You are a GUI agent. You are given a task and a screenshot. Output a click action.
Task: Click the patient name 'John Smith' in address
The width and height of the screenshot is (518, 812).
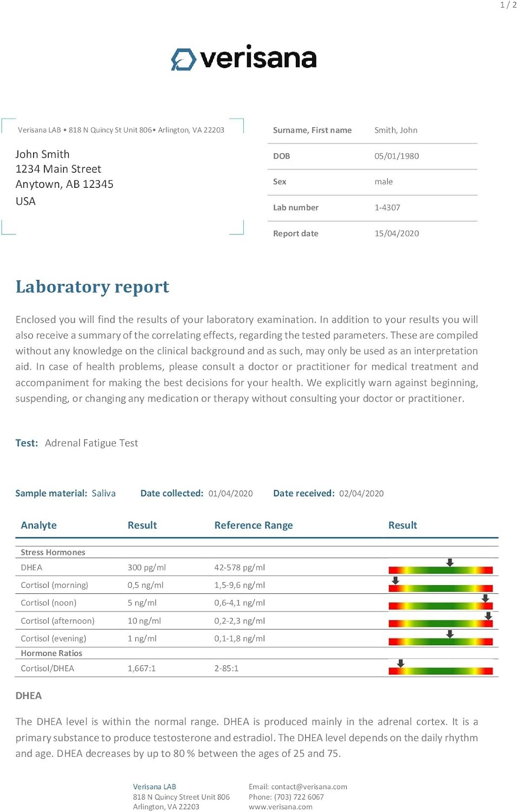pos(42,154)
